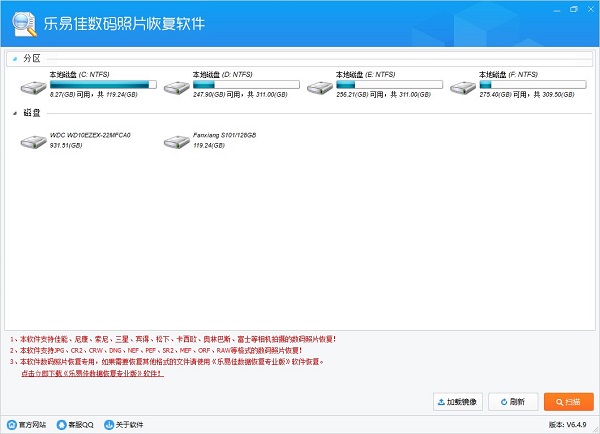
Task: Choose the WDC WD10EZEX physical disk icon
Action: point(34,142)
